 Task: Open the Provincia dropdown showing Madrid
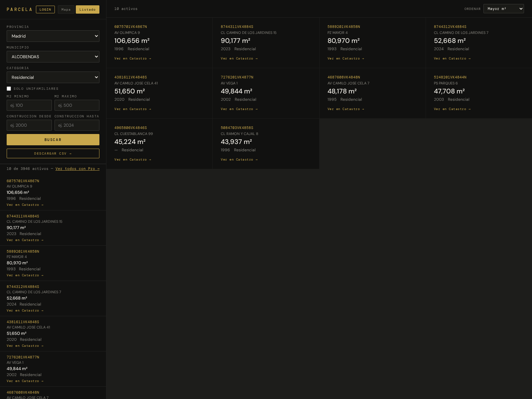[x=53, y=36]
